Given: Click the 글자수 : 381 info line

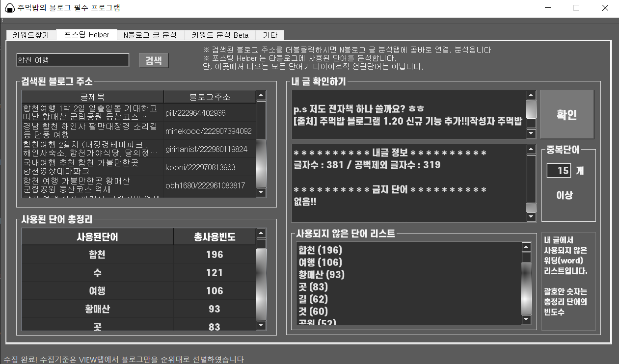Looking at the screenshot, I should 367,165.
